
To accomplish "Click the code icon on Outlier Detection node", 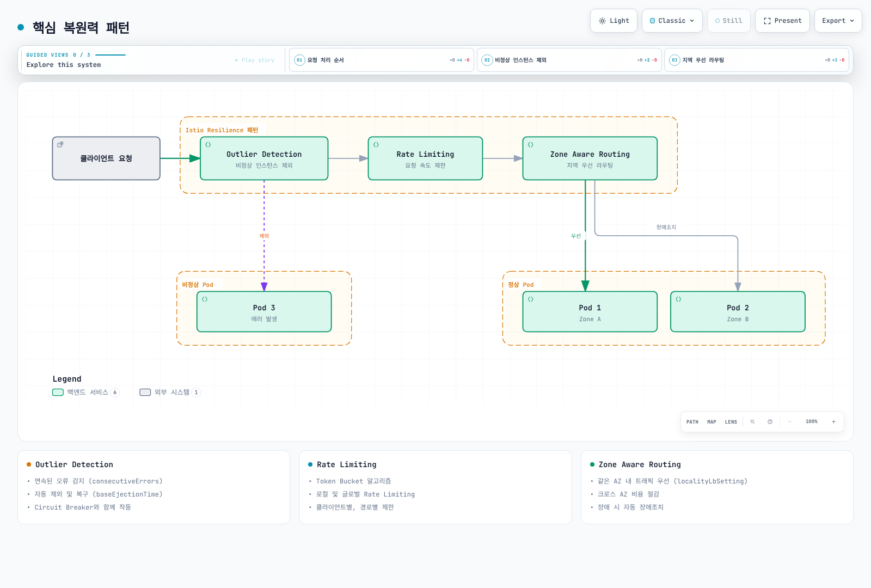I will (x=208, y=145).
